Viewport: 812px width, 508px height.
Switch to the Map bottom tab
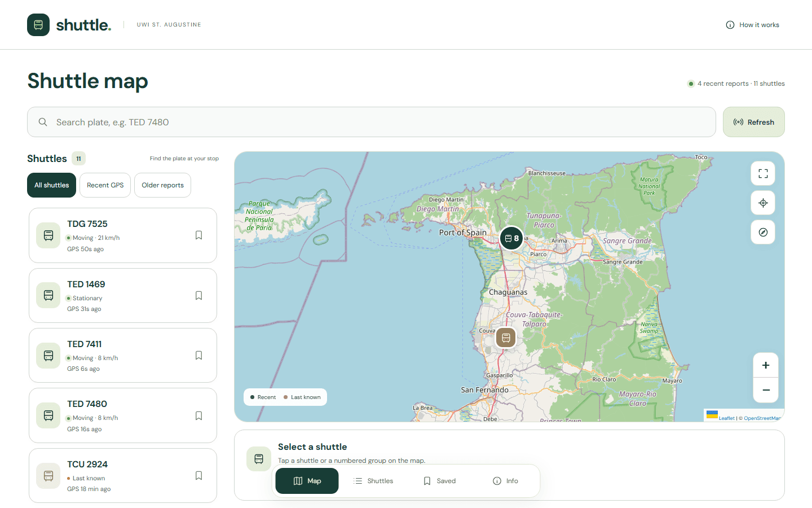pyautogui.click(x=307, y=481)
